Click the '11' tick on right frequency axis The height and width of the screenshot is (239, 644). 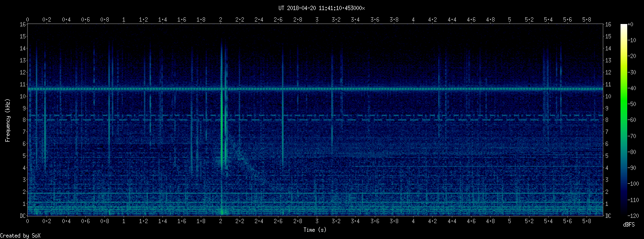608,84
